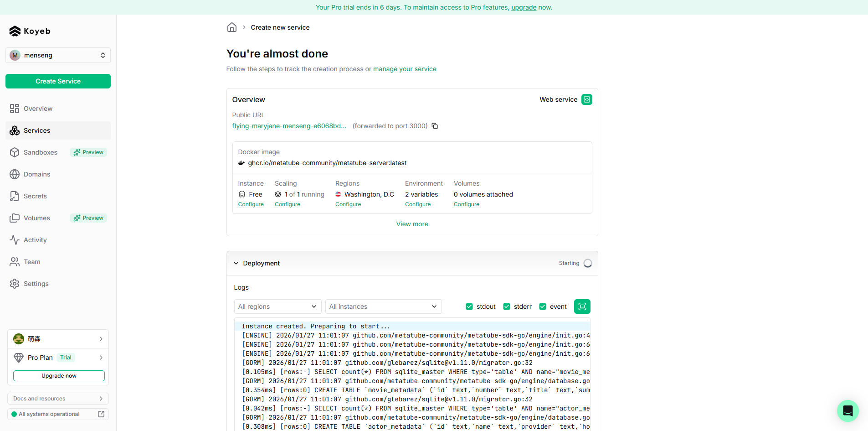
Task: Open the All regions dropdown
Action: point(277,306)
